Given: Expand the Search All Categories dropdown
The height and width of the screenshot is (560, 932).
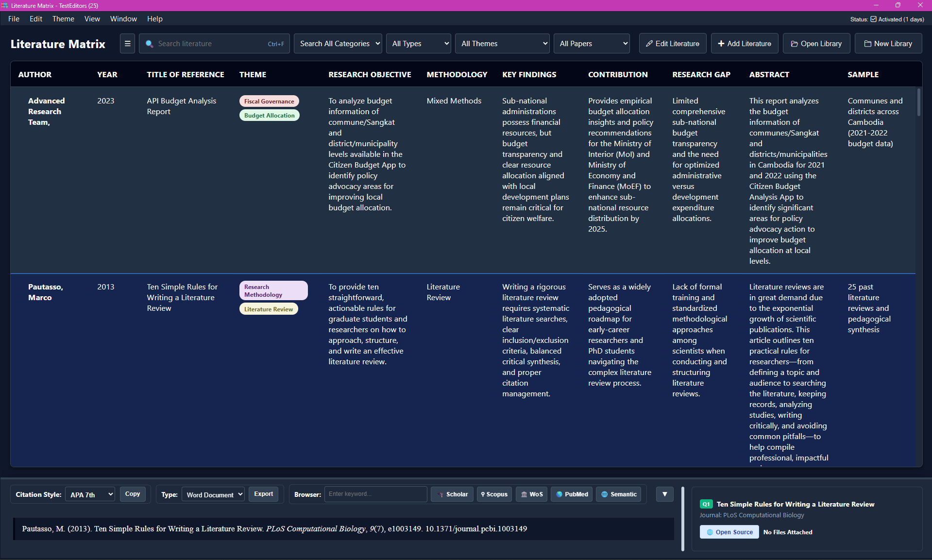Looking at the screenshot, I should pyautogui.click(x=338, y=44).
